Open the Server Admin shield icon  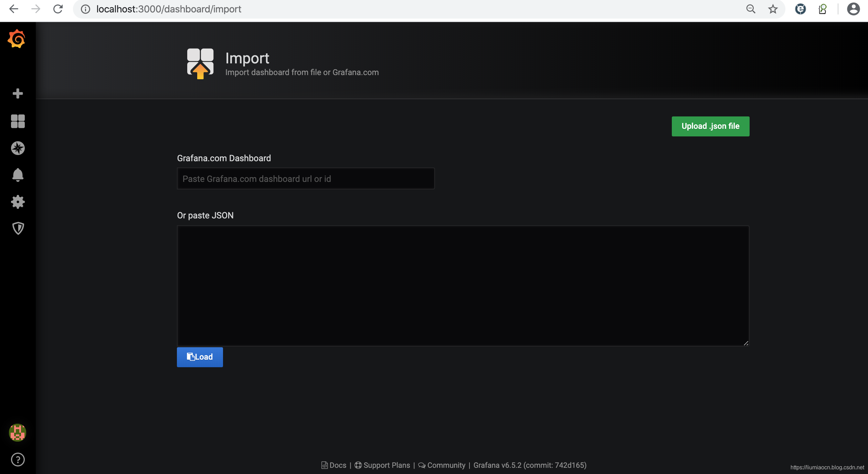pos(18,228)
